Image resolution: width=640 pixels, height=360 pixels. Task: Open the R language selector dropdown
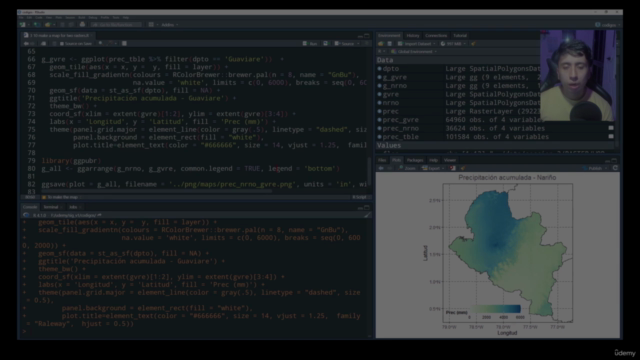(381, 52)
